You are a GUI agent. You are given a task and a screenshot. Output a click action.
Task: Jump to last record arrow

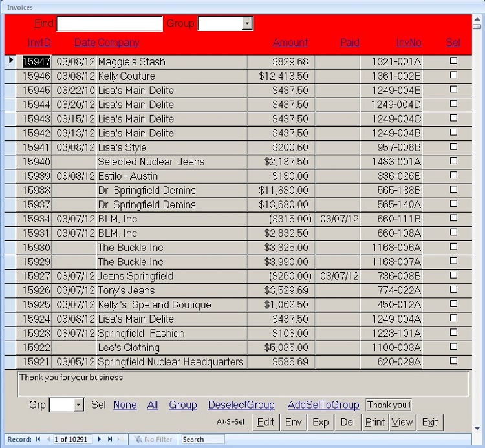(110, 440)
